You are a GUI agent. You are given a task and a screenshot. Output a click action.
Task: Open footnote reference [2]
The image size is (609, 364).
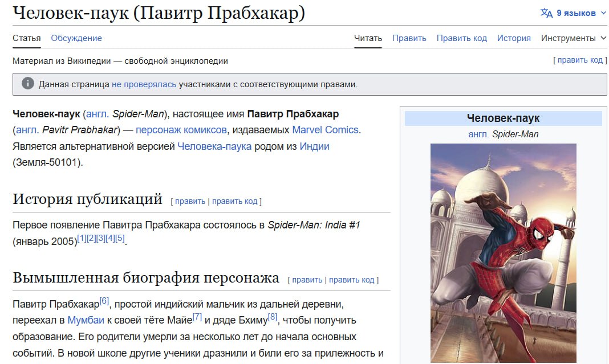point(91,238)
